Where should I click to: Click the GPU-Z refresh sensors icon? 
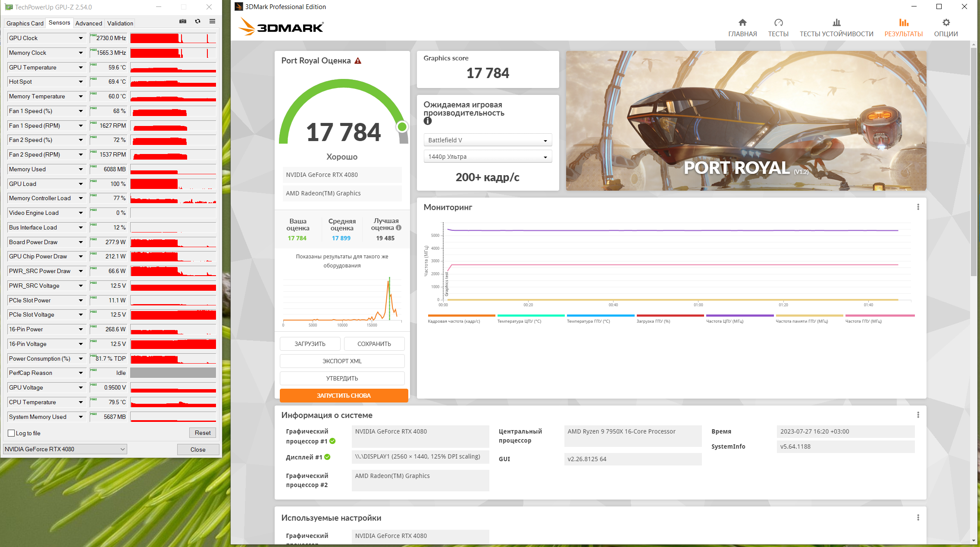point(197,22)
